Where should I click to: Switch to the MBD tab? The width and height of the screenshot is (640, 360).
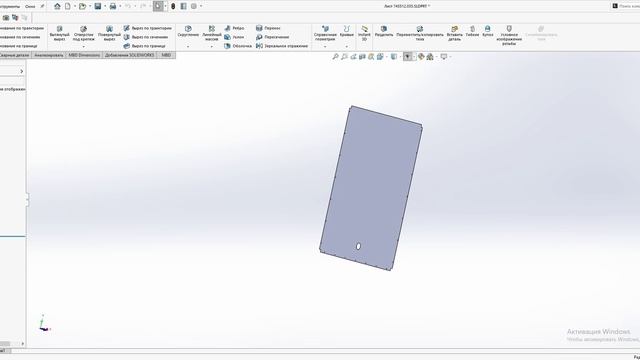[x=166, y=55]
